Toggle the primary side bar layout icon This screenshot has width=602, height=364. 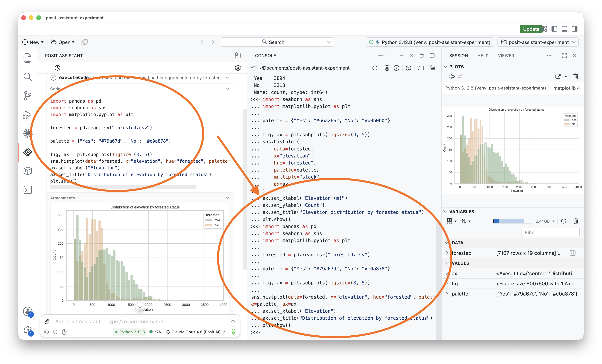(554, 29)
